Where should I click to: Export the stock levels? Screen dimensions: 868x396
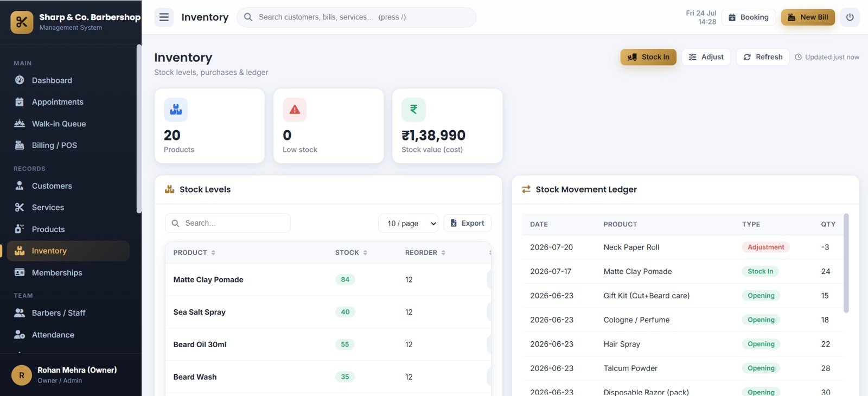pos(468,223)
